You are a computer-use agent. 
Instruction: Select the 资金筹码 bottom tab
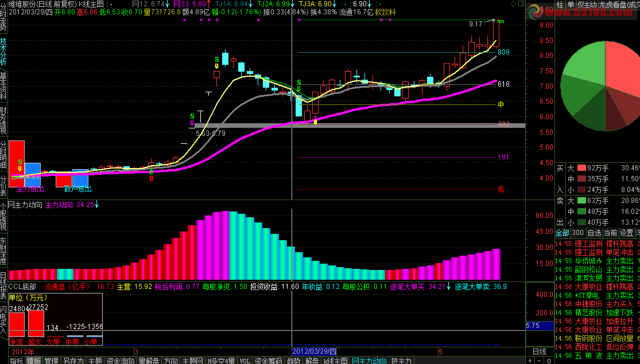click(268, 361)
